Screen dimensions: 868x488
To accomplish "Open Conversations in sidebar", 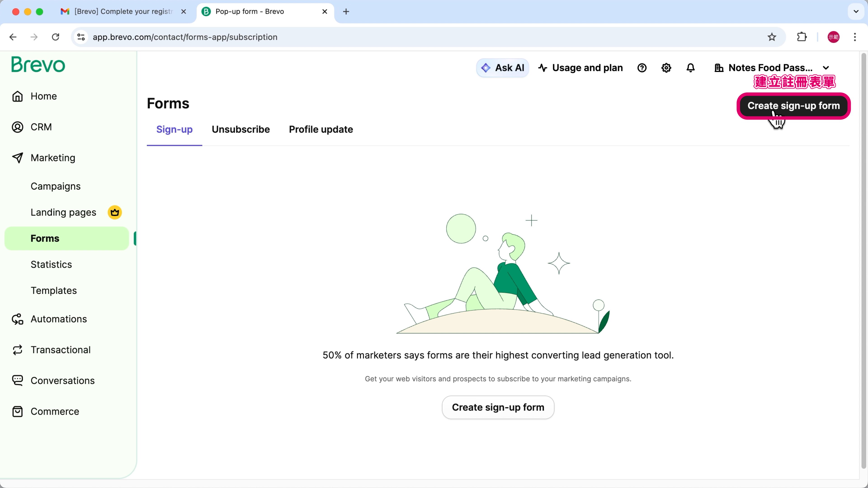I will point(62,380).
